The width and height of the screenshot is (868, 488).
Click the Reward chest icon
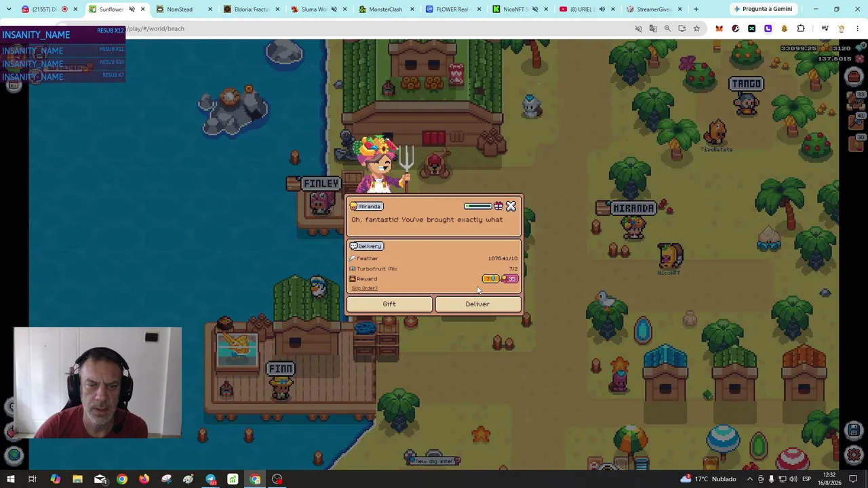click(x=353, y=279)
